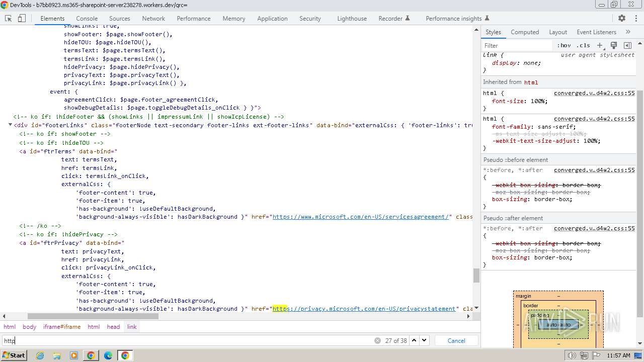Go to next search result arrow

click(424, 340)
